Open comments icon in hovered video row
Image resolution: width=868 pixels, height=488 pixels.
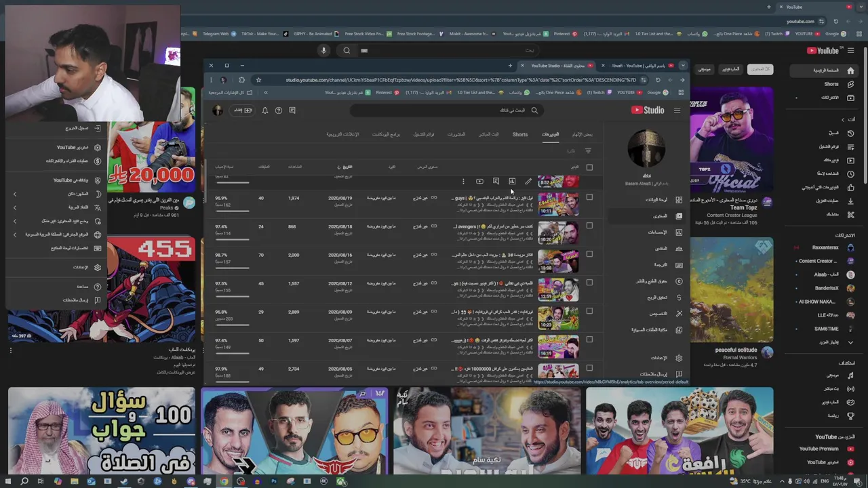coord(496,182)
